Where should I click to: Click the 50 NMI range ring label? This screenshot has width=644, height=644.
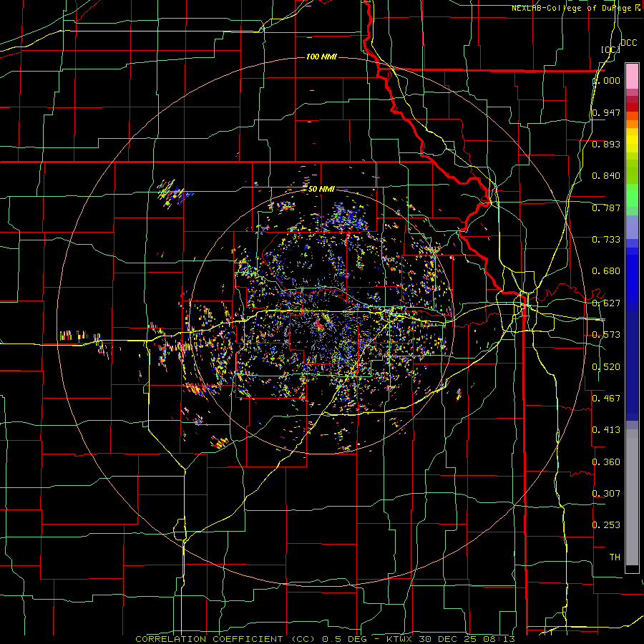click(321, 189)
